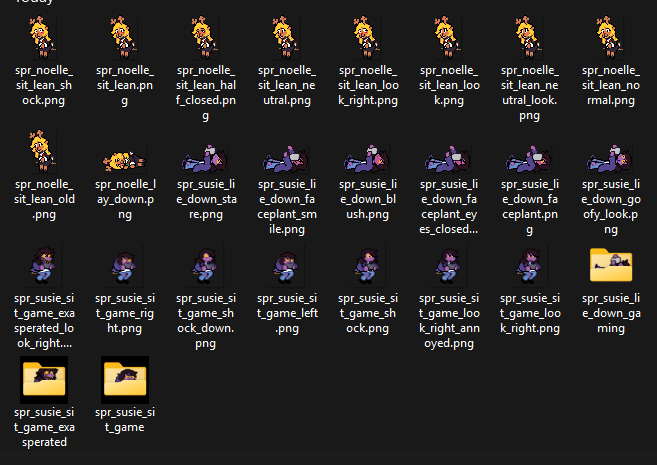Select the spr_susie_lie_down_goofy_look.png file icon

coord(610,159)
